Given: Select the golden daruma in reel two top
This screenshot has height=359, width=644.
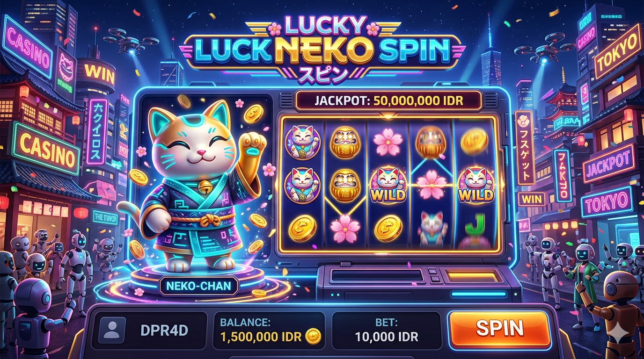Looking at the screenshot, I should [345, 142].
